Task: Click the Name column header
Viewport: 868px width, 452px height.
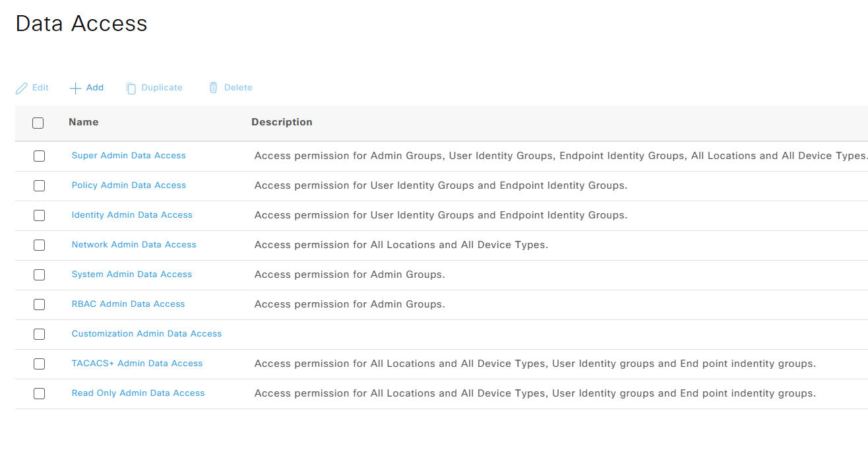Action: [x=84, y=122]
